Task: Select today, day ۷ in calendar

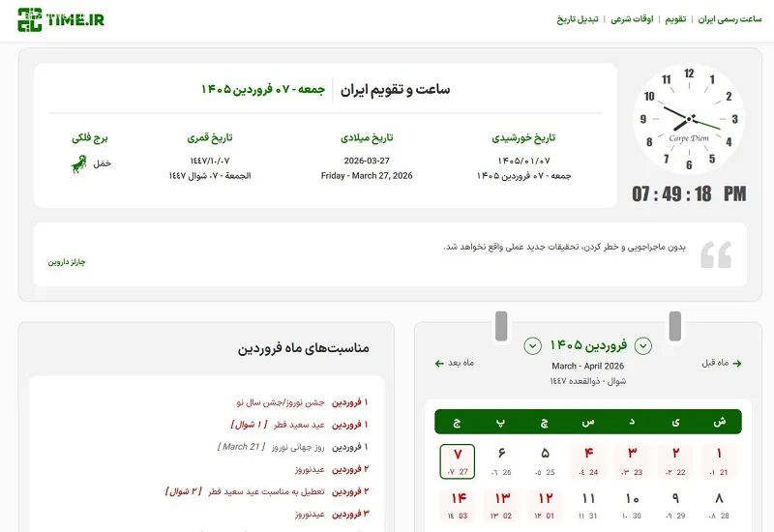Action: [457, 461]
